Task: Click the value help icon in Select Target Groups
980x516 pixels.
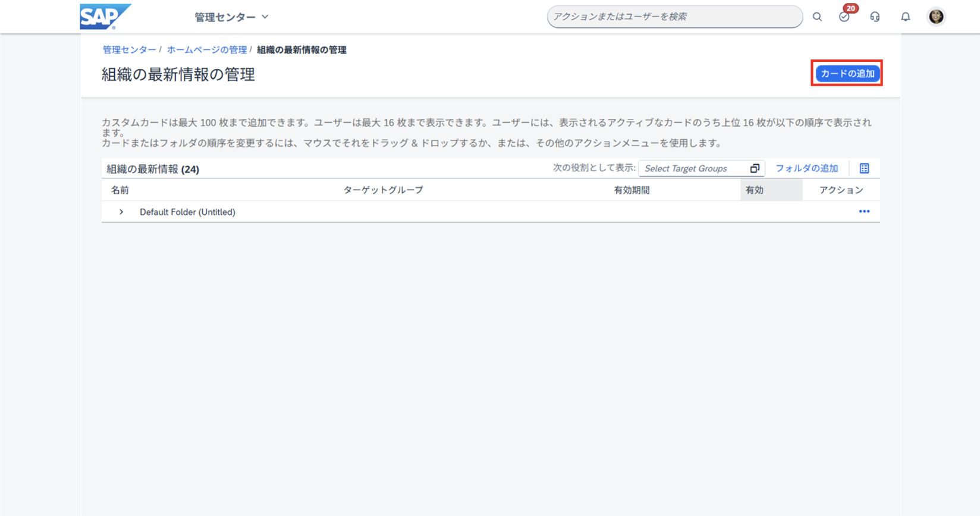Action: tap(755, 169)
